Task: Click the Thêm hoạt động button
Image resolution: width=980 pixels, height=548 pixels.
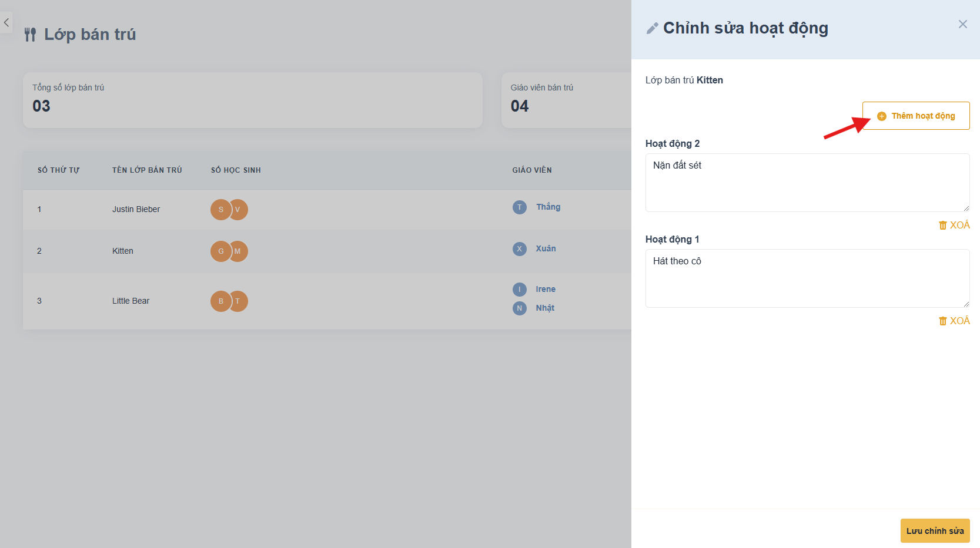Action: (915, 116)
